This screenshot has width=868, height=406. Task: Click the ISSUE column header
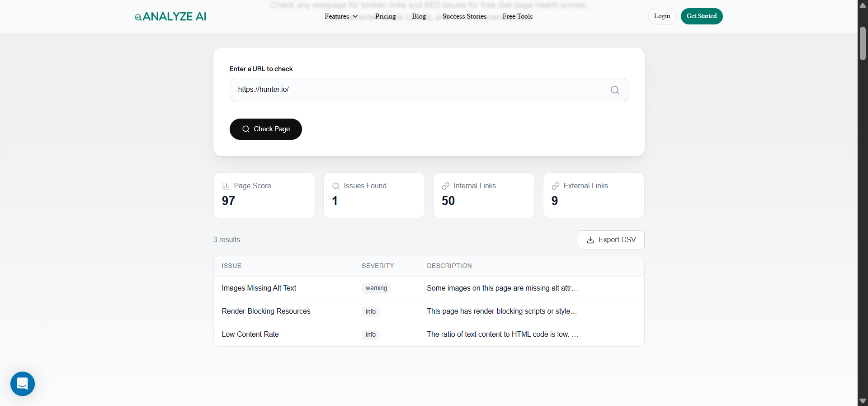(x=231, y=266)
